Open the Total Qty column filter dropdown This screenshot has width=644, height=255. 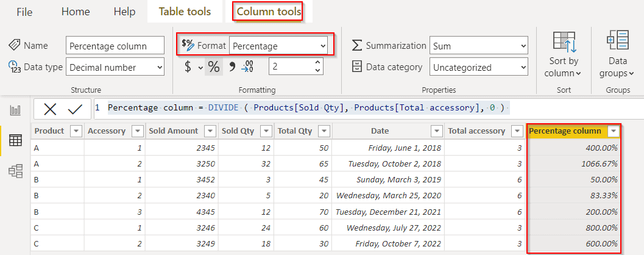point(325,131)
